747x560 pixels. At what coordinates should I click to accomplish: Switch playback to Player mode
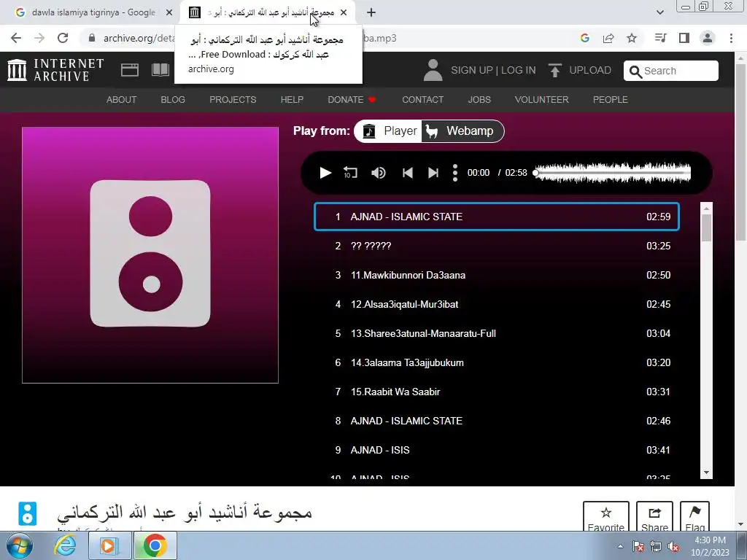coord(389,131)
